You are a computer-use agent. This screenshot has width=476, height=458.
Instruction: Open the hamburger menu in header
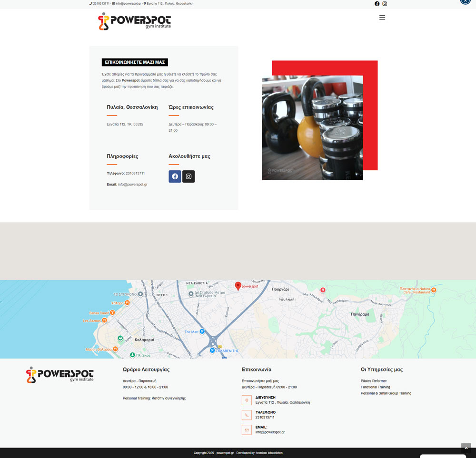[x=382, y=18]
